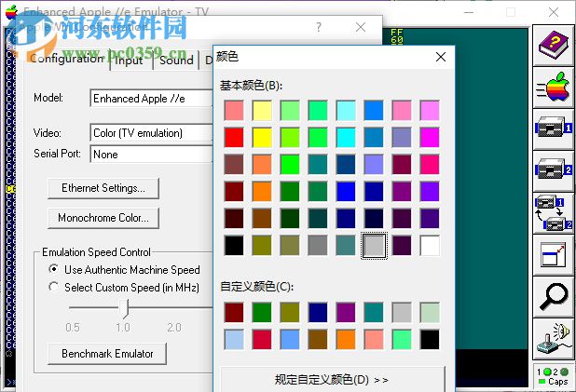Pick the pure green basic color swatch

coord(290,165)
